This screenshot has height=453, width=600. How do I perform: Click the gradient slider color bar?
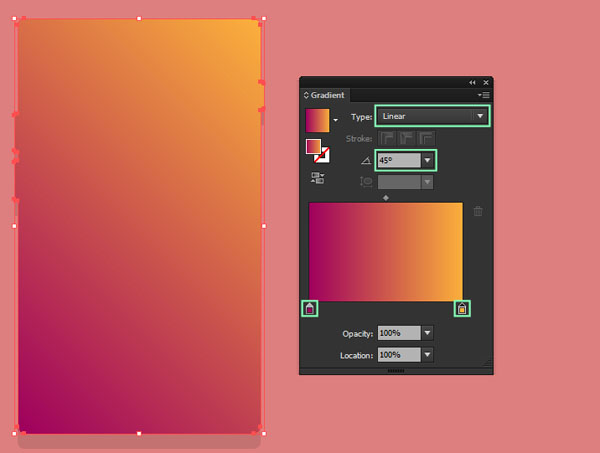click(x=386, y=251)
